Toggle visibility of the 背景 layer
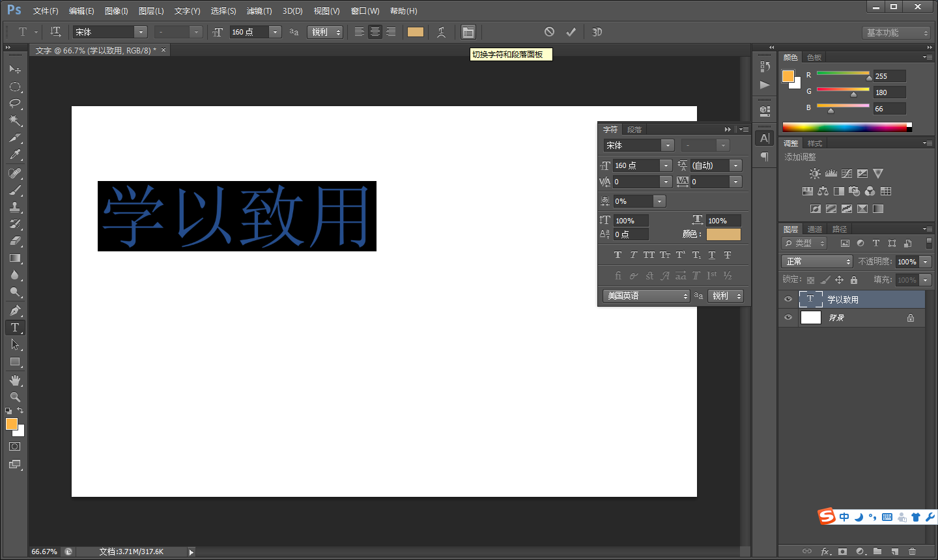Screen dimensions: 938x560 point(788,318)
